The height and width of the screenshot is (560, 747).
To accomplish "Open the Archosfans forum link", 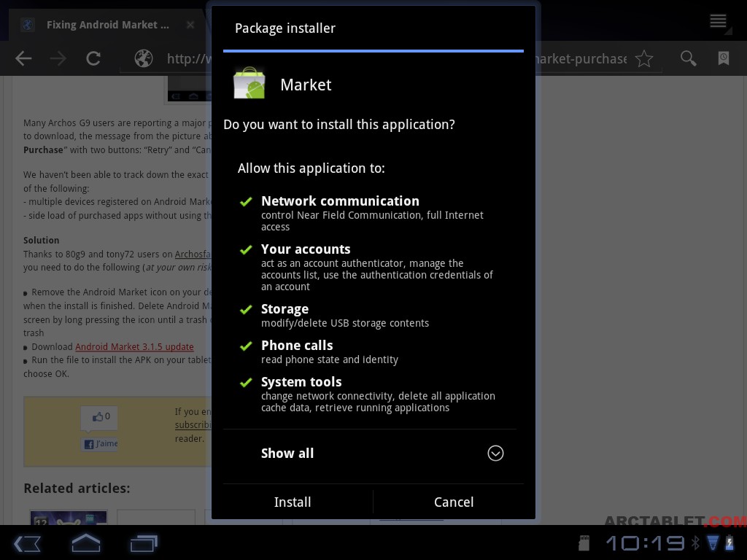I will point(193,254).
